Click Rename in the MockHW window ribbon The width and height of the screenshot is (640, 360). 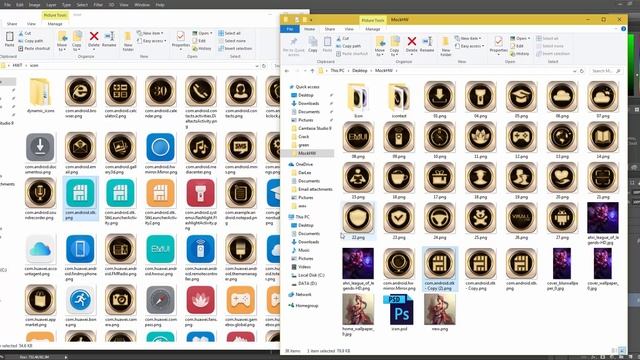click(x=427, y=45)
